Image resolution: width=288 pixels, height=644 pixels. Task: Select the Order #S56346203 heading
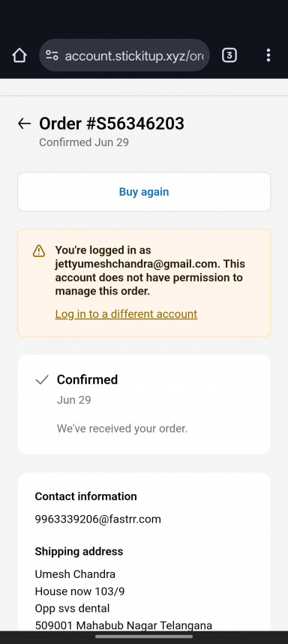tap(111, 123)
